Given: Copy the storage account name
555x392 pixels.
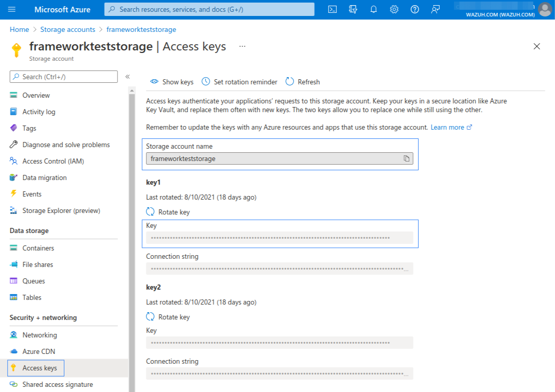Looking at the screenshot, I should coord(406,158).
